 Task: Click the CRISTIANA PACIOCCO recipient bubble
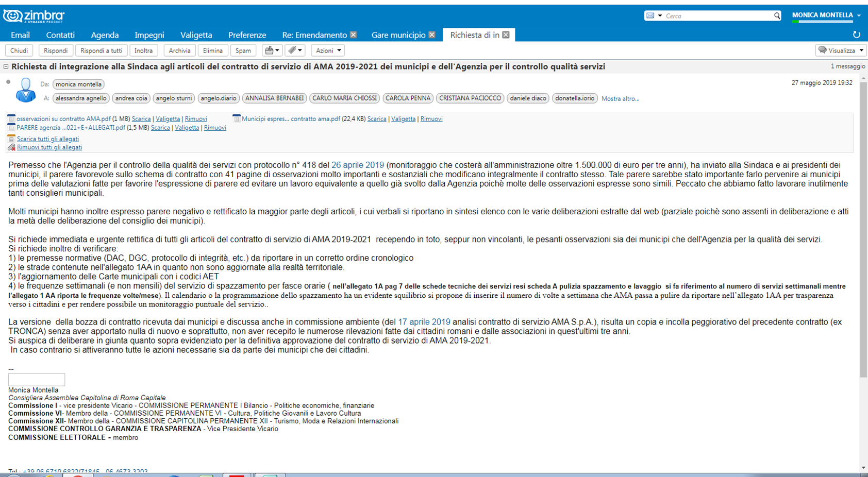pos(470,98)
